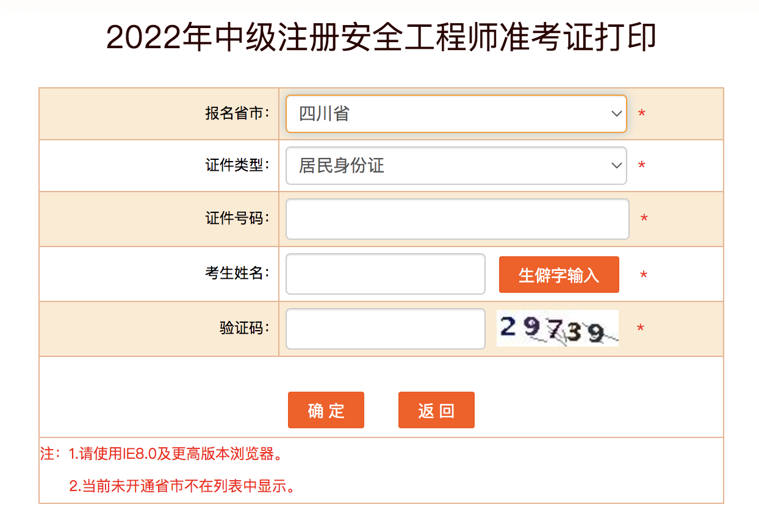Click the page title text

coord(379,37)
